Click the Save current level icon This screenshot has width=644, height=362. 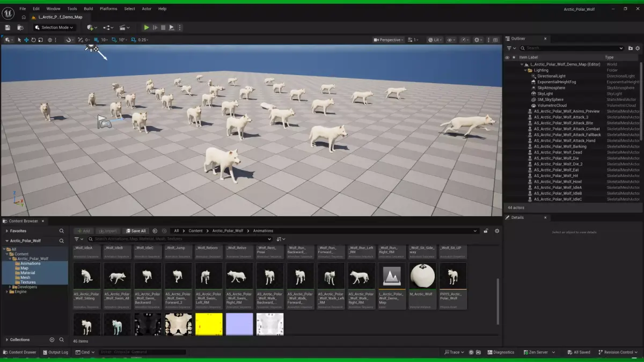(x=8, y=27)
